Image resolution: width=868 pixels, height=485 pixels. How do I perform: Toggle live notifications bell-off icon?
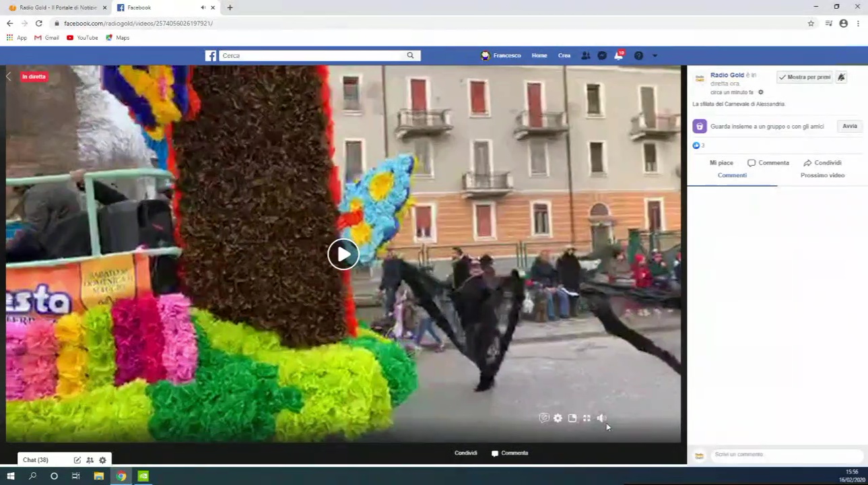tap(841, 77)
